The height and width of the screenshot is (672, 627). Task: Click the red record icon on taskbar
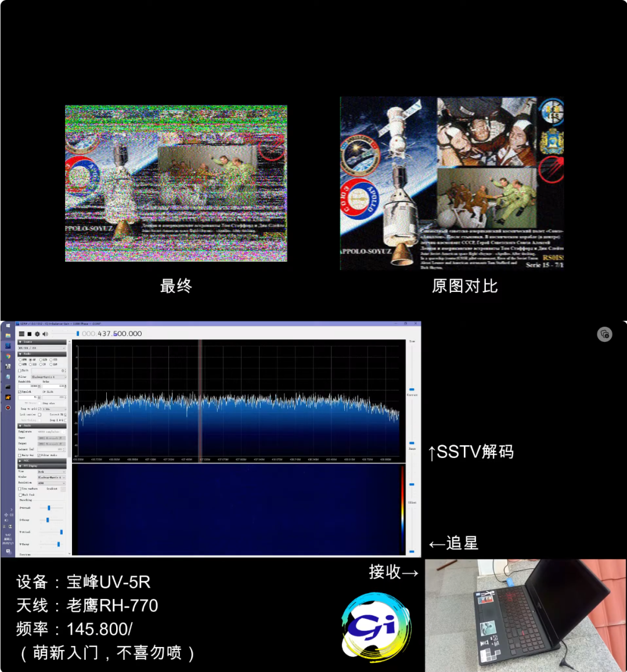click(8, 407)
